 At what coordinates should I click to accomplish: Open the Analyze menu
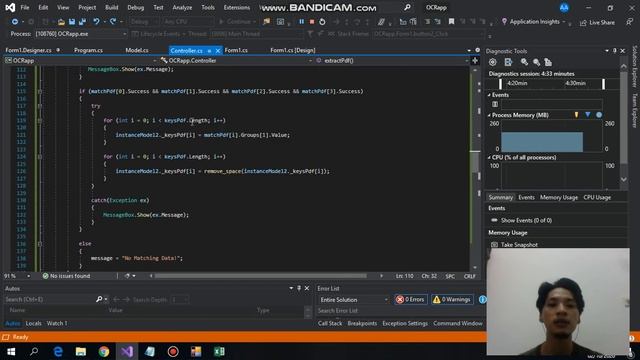click(182, 7)
